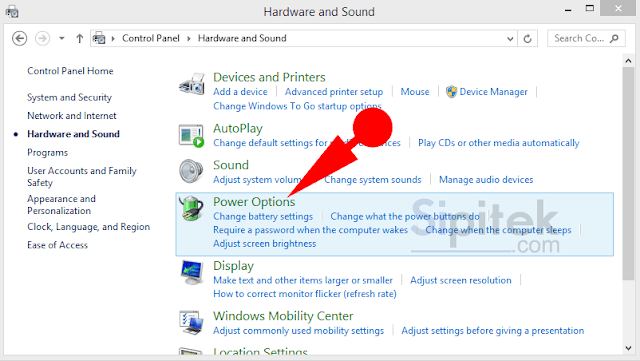The image size is (640, 361).
Task: Open the recent locations dropdown arrow
Action: [62, 38]
